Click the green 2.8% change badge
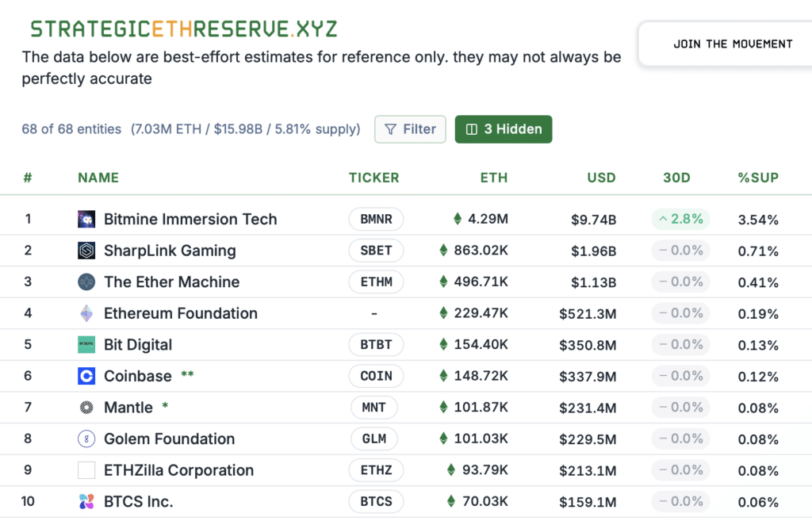This screenshot has height=521, width=812. pyautogui.click(x=680, y=220)
